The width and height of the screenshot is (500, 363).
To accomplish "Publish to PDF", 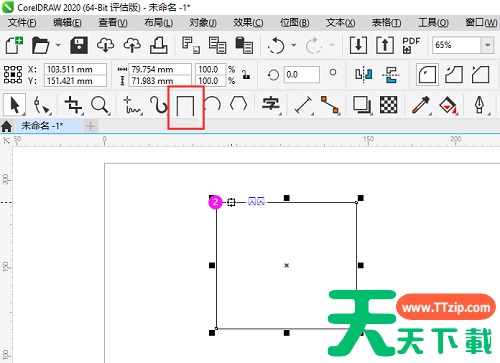I will point(411,45).
